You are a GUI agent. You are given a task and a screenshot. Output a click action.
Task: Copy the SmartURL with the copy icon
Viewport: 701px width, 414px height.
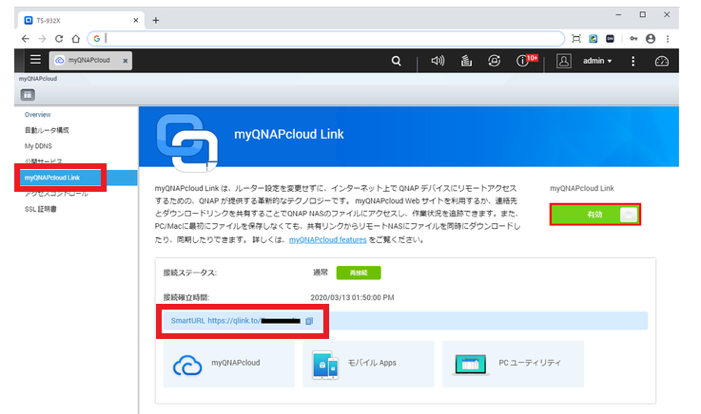309,321
